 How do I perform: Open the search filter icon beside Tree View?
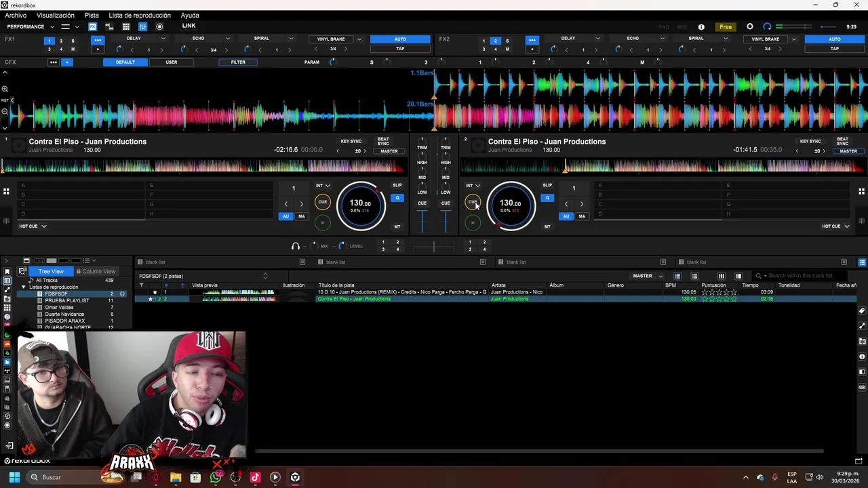tap(22, 271)
